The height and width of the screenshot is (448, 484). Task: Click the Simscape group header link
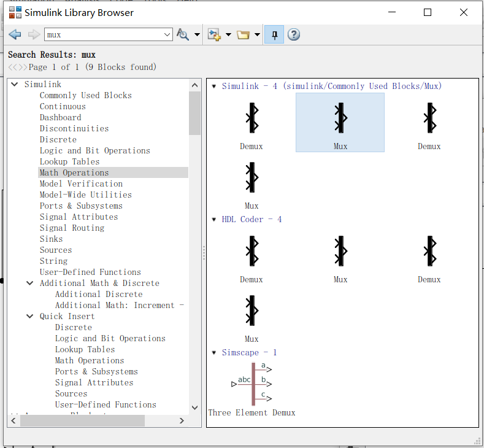coord(249,353)
